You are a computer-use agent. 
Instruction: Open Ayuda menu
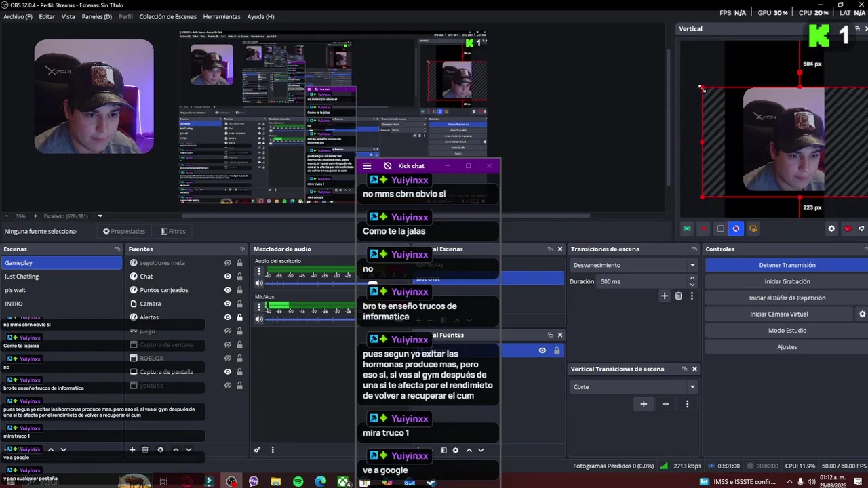tap(261, 16)
